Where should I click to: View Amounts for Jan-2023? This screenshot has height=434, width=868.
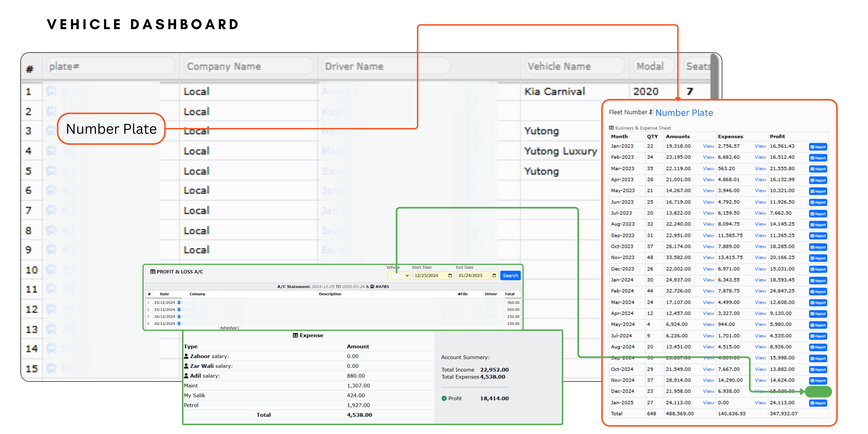[708, 146]
